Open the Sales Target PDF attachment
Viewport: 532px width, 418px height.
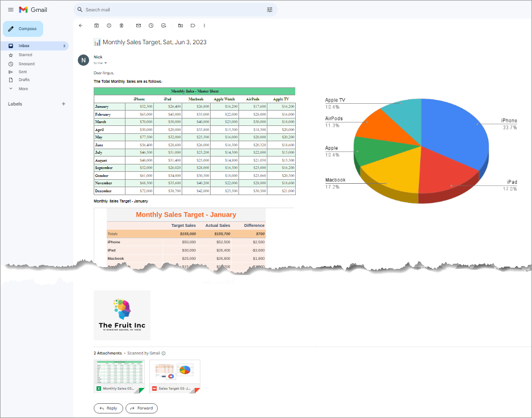[x=175, y=376]
